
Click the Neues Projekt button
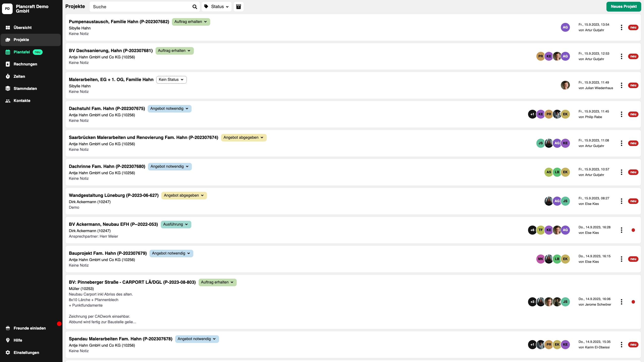point(624,7)
